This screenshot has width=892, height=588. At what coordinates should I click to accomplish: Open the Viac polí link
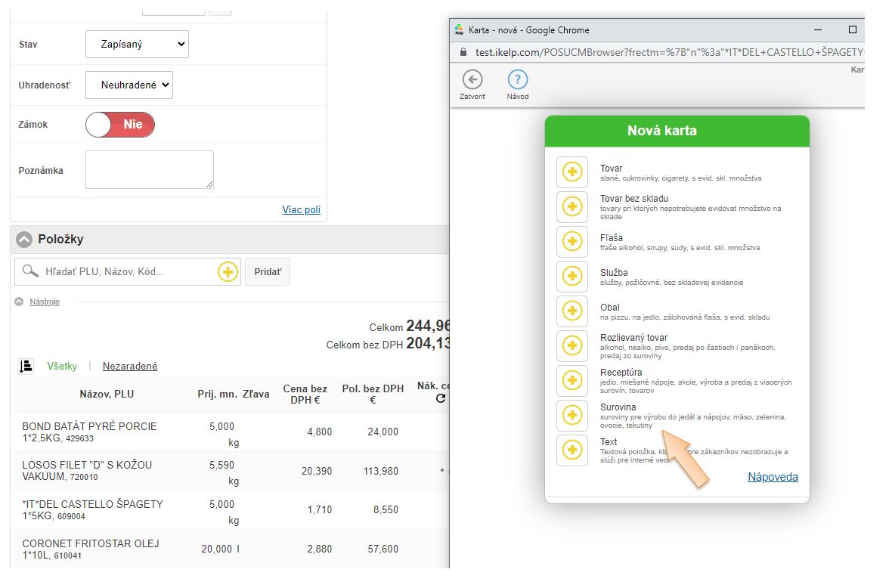point(301,209)
